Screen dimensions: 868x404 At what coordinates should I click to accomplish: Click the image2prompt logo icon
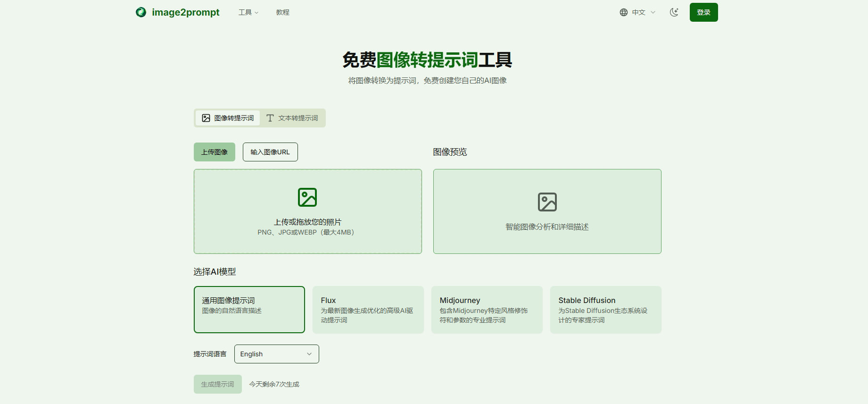(141, 12)
